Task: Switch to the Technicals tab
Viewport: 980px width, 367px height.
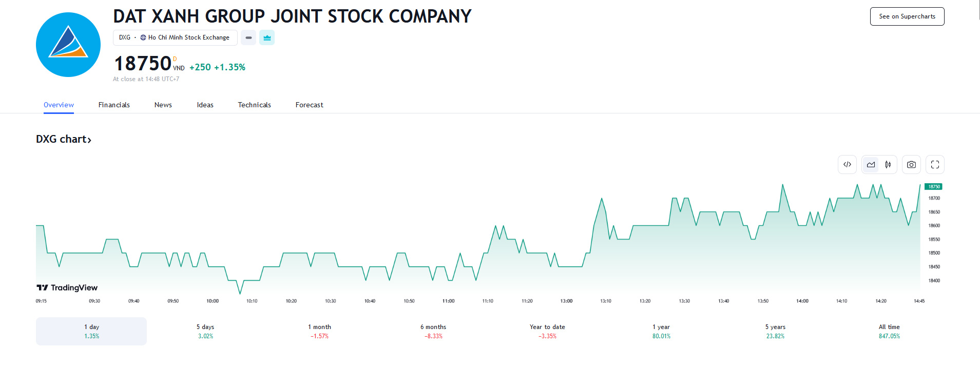Action: 254,105
